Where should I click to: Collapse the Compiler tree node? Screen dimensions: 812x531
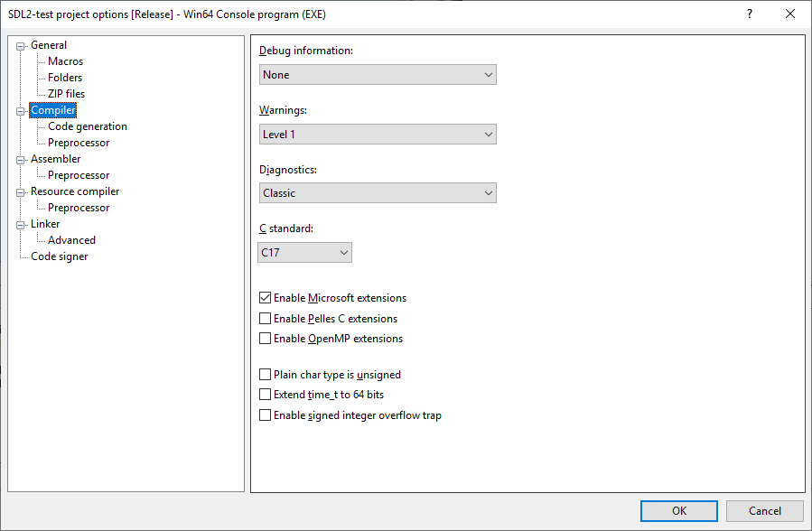point(20,111)
